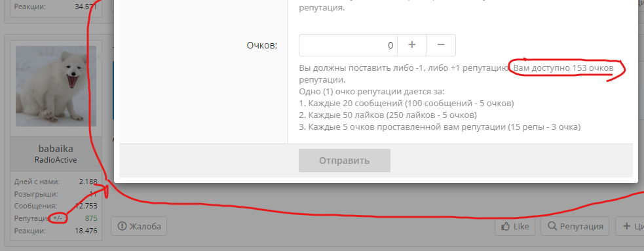The image size is (644, 251).
Task: Click the thumbs-up icon in Like button
Action: pos(506,226)
